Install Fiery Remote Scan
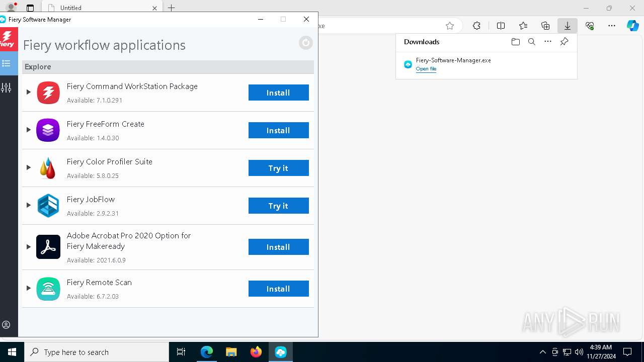 click(278, 289)
